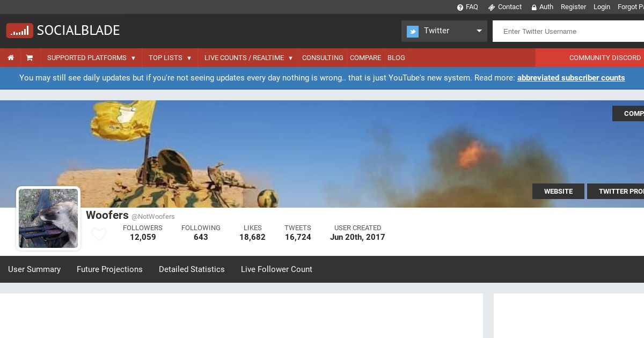Focus the Enter Twitter Username field

click(568, 31)
